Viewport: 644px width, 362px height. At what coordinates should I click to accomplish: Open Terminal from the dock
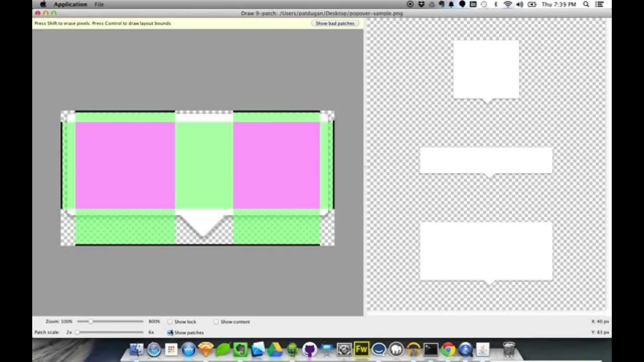tap(431, 349)
